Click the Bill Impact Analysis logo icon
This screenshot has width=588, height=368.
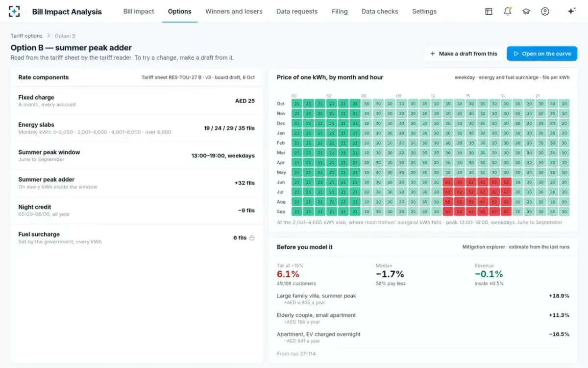[15, 11]
